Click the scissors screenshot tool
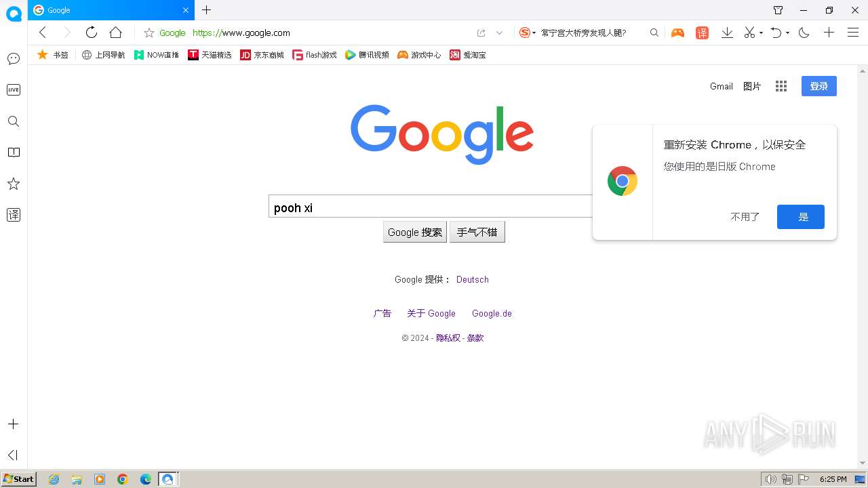This screenshot has width=868, height=488. (x=749, y=33)
